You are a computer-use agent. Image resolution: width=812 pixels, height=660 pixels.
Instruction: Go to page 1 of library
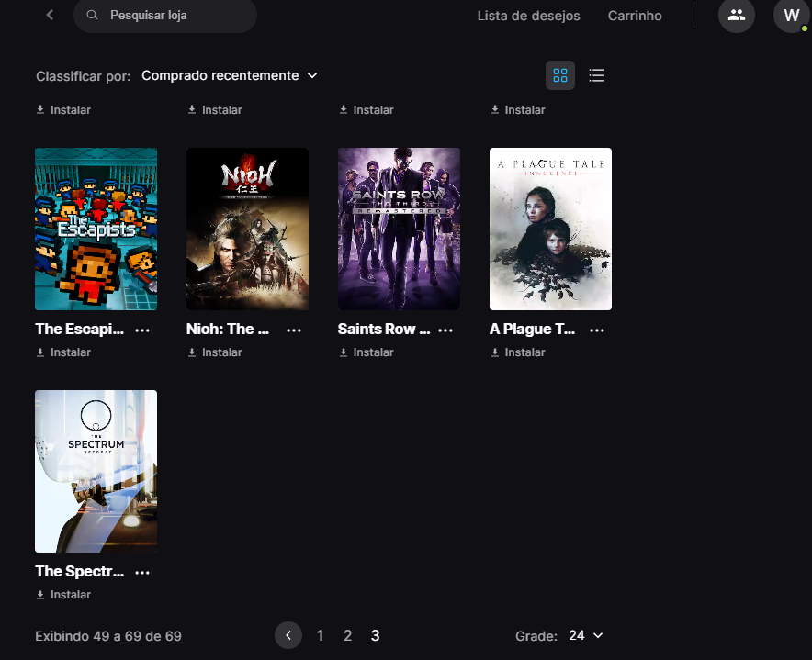point(320,635)
